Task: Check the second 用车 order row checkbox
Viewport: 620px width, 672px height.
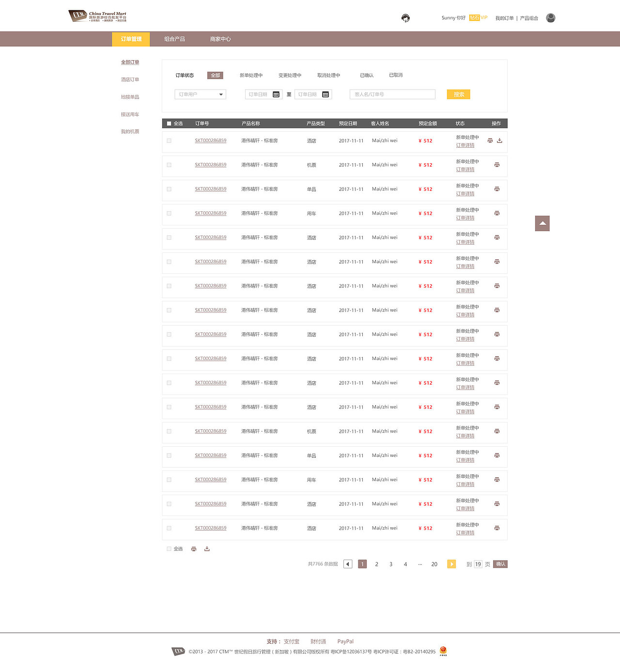Action: (x=169, y=480)
